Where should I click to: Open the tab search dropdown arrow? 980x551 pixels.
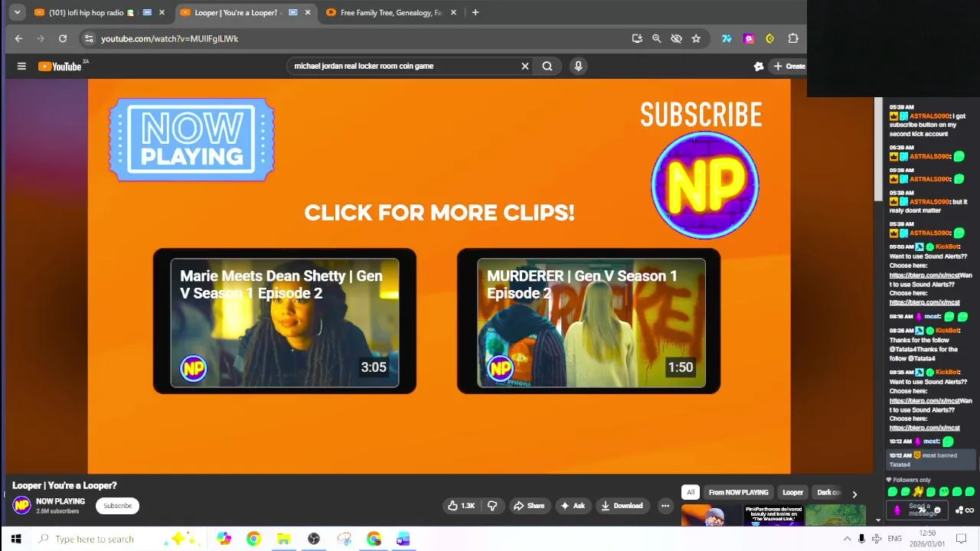click(17, 12)
